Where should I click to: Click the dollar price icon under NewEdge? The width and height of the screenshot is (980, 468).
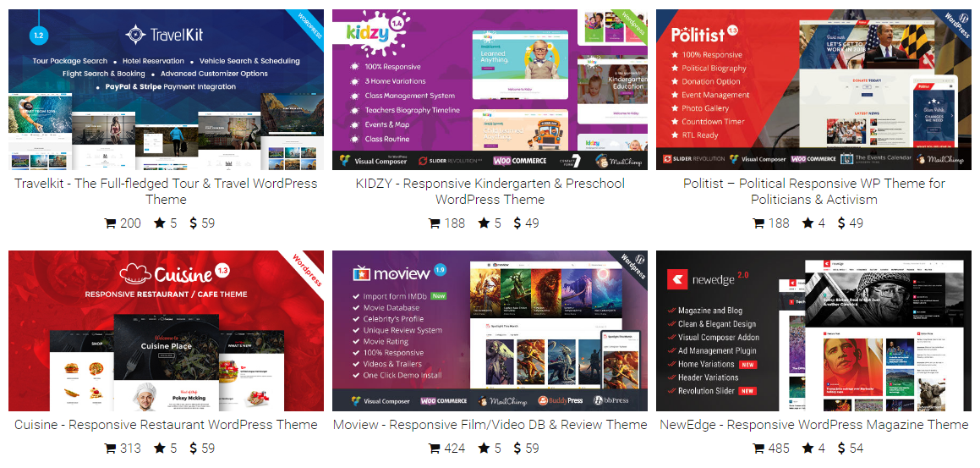click(x=841, y=448)
